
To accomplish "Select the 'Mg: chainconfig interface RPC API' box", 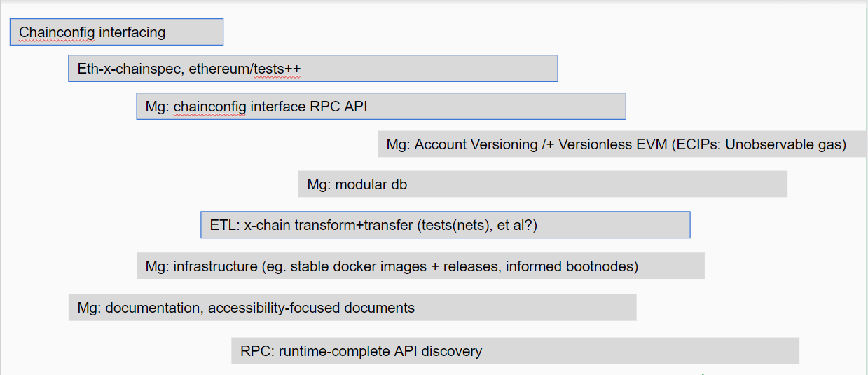I will (381, 107).
